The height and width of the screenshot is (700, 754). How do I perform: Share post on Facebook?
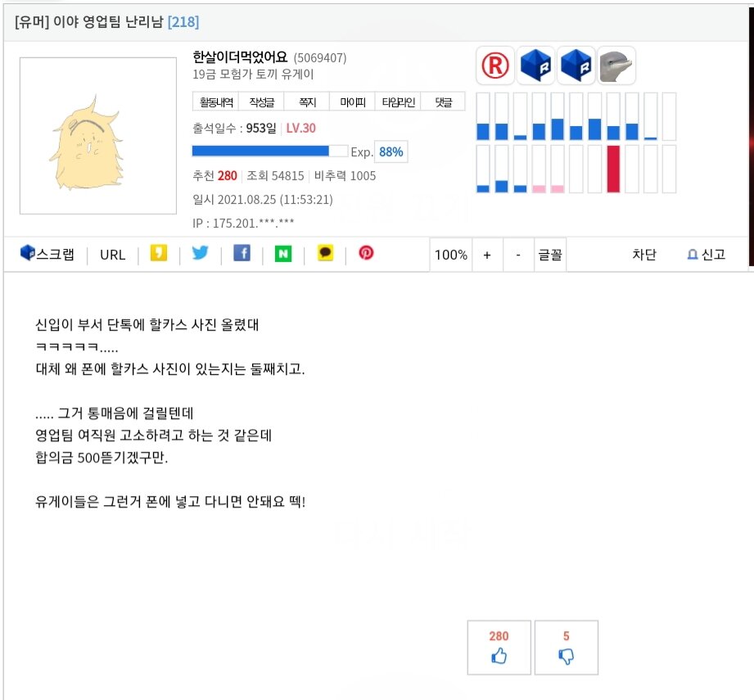242,254
